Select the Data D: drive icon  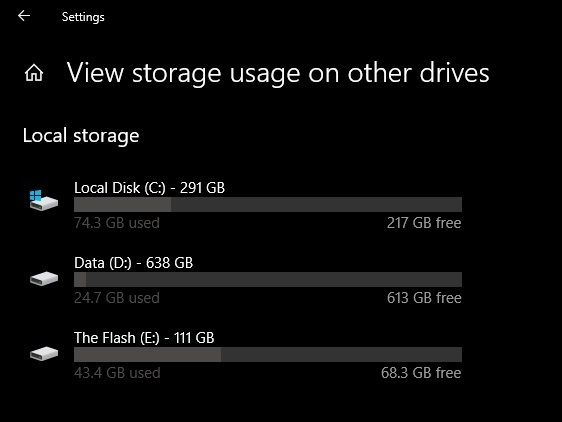pyautogui.click(x=44, y=279)
